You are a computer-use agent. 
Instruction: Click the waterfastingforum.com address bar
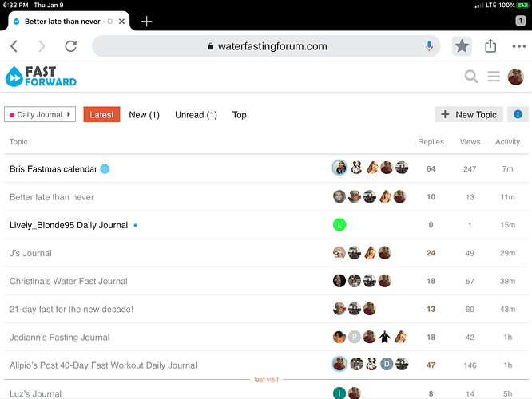pyautogui.click(x=266, y=46)
